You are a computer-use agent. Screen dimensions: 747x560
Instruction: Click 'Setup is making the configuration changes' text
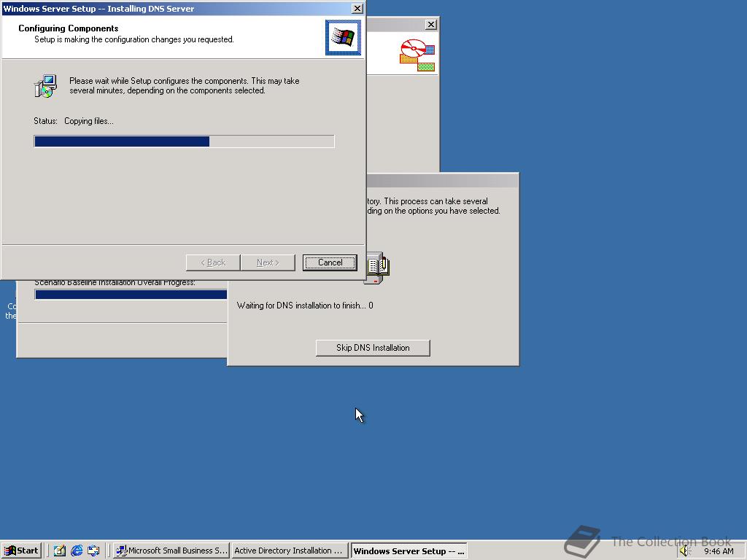pyautogui.click(x=134, y=39)
